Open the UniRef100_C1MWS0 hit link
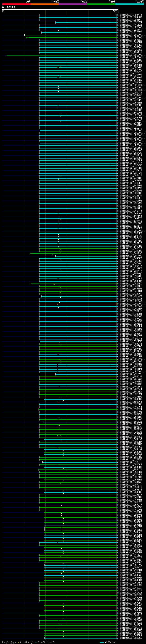The image size is (146, 644). click(x=131, y=30)
